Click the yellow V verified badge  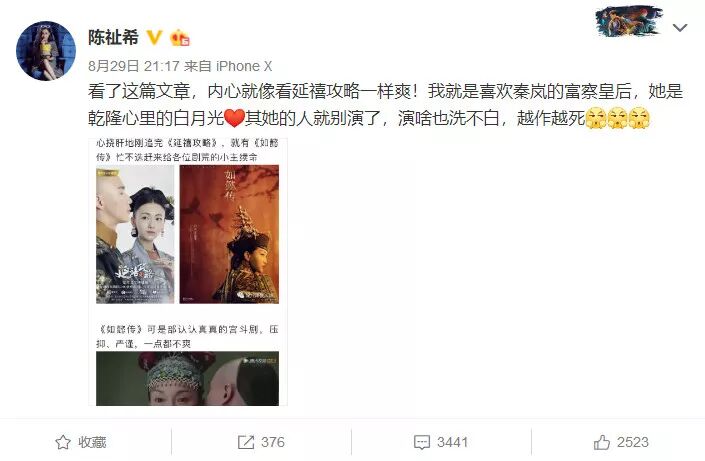point(154,38)
